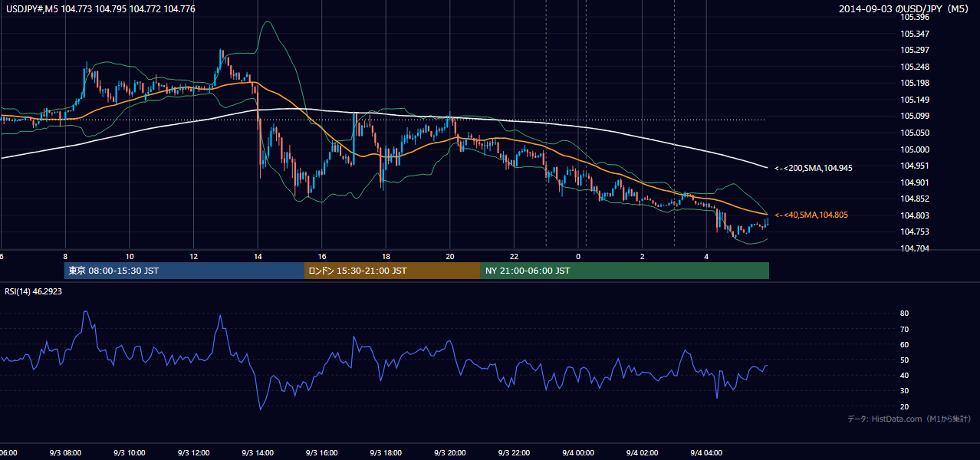
Task: Click the 9/3 12:00 time axis label
Action: pyautogui.click(x=193, y=452)
